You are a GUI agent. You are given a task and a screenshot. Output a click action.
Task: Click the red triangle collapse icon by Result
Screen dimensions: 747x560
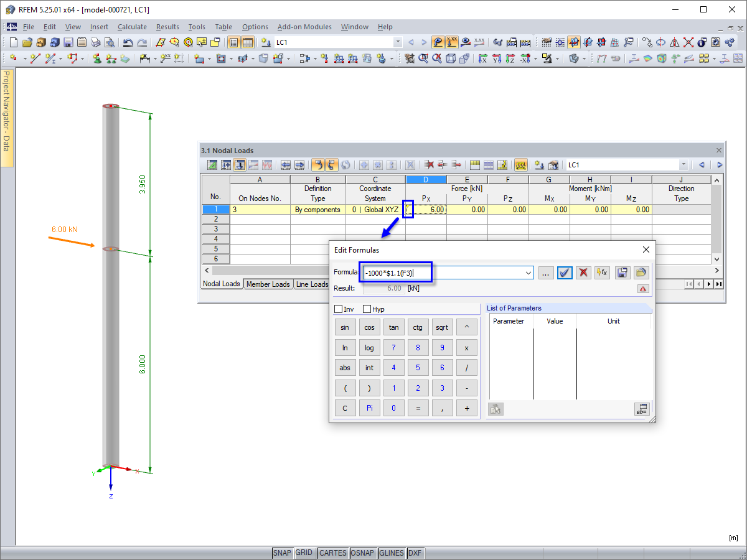643,289
